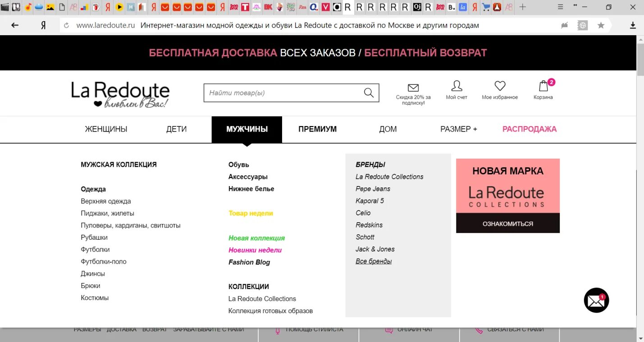644x342 pixels.
Task: Switch to the red T favicon tab
Action: pos(245,7)
